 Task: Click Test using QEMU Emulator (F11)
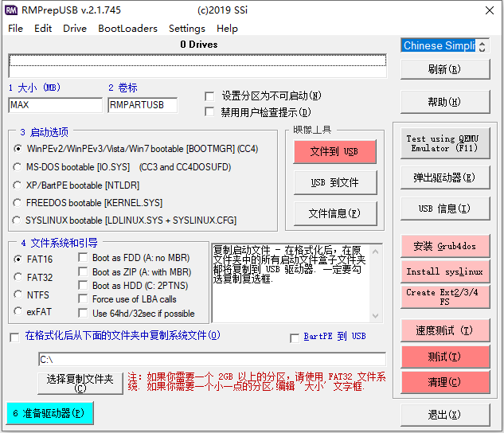(445, 143)
